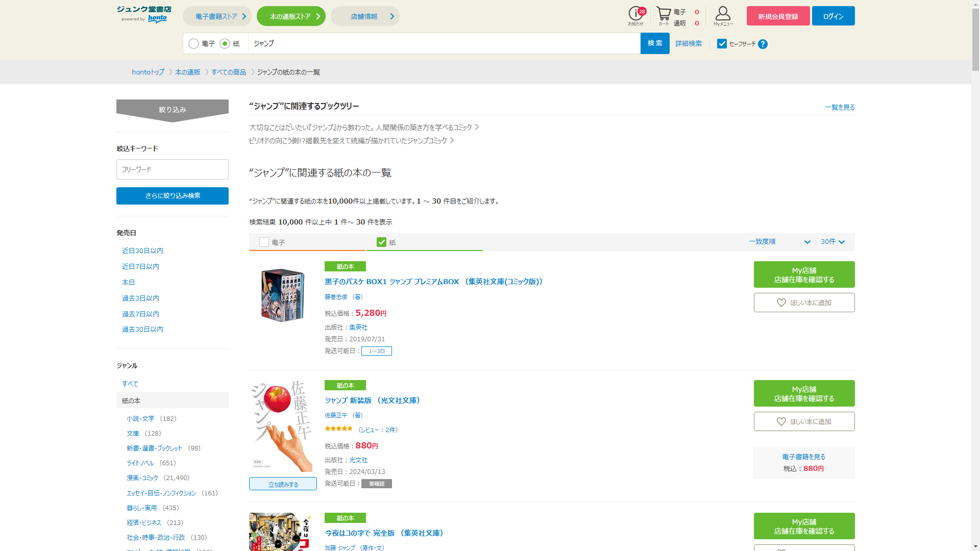Image resolution: width=980 pixels, height=551 pixels.
Task: Open the 一致度順 sort dropdown
Action: [x=779, y=242]
